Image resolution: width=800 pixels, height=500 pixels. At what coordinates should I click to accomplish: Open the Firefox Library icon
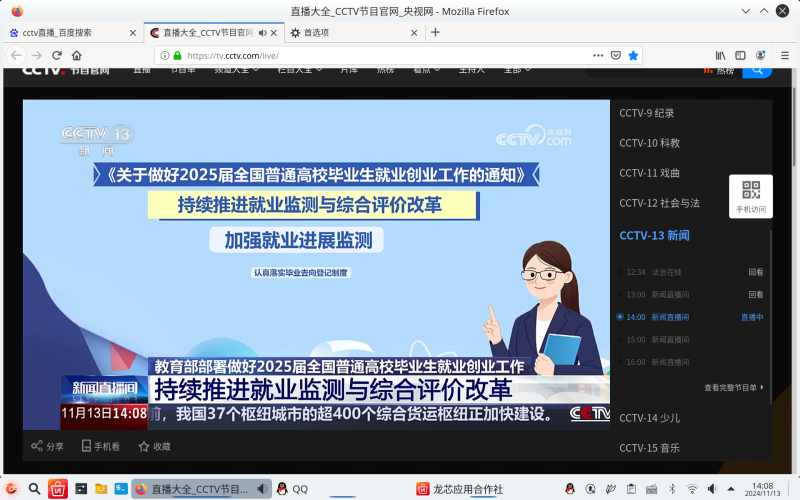(x=720, y=55)
